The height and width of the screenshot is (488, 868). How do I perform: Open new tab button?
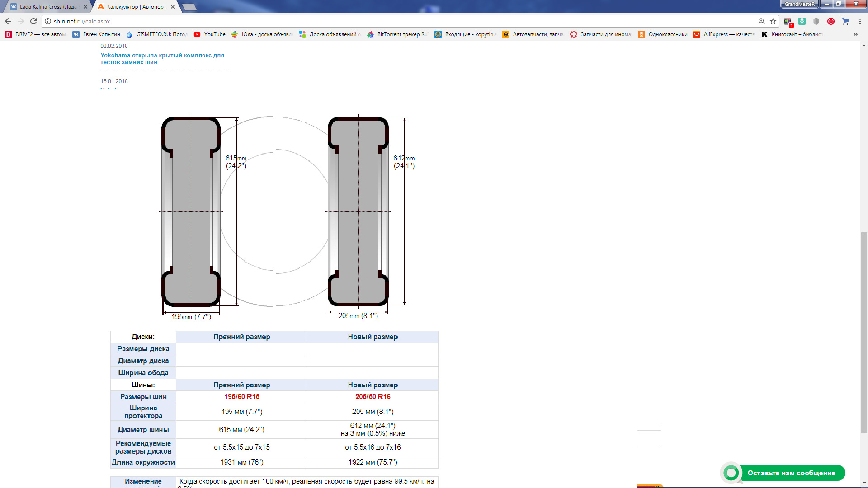(x=189, y=7)
